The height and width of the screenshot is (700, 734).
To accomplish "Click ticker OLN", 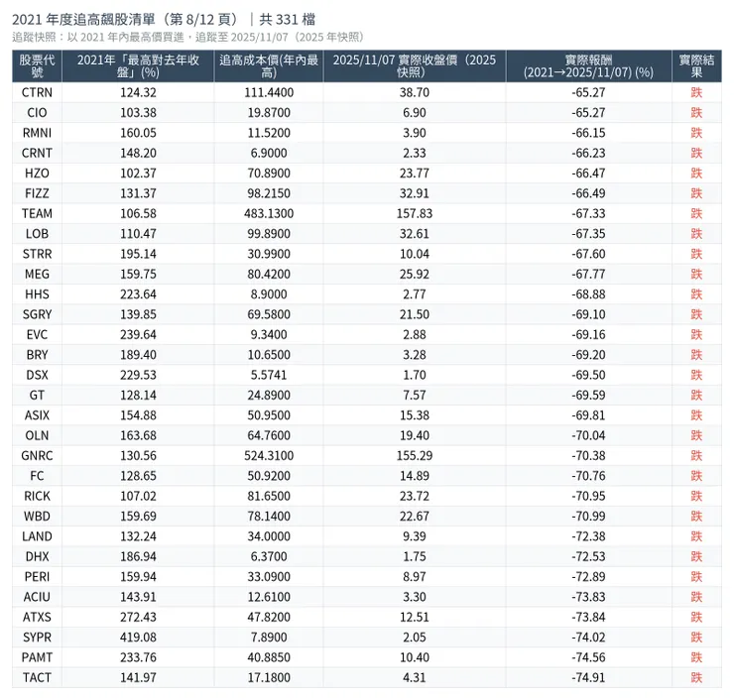I will (37, 435).
